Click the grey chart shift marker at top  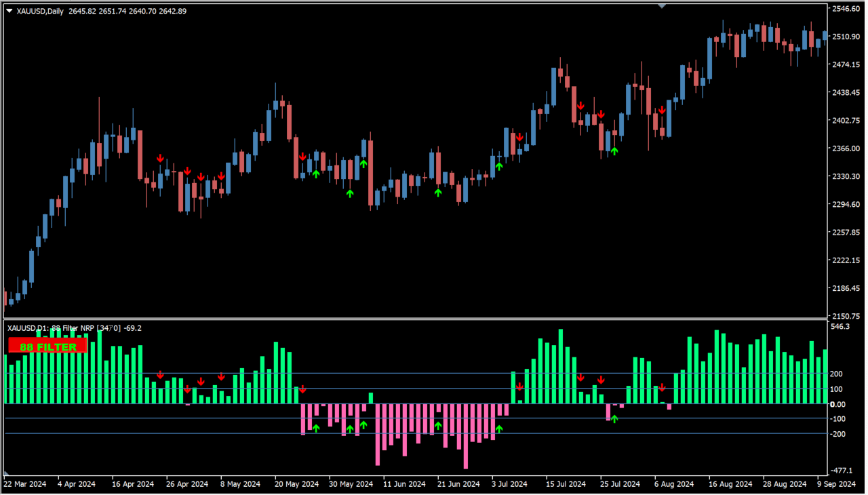(x=662, y=5)
